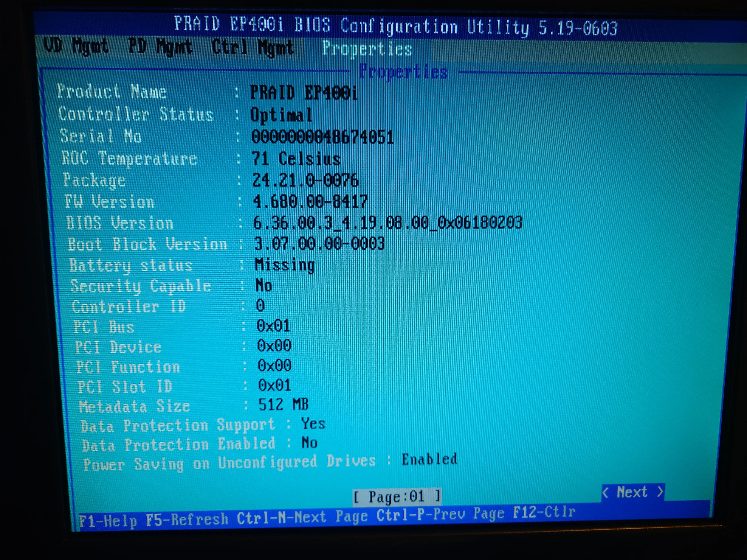The width and height of the screenshot is (747, 560).
Task: Select the Power Saving Enabled value
Action: pyautogui.click(x=429, y=459)
